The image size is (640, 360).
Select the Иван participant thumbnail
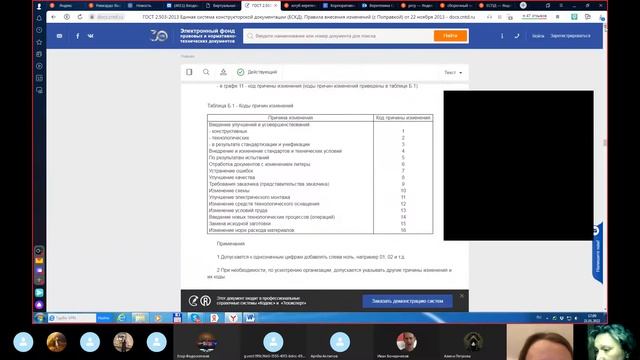(x=406, y=342)
